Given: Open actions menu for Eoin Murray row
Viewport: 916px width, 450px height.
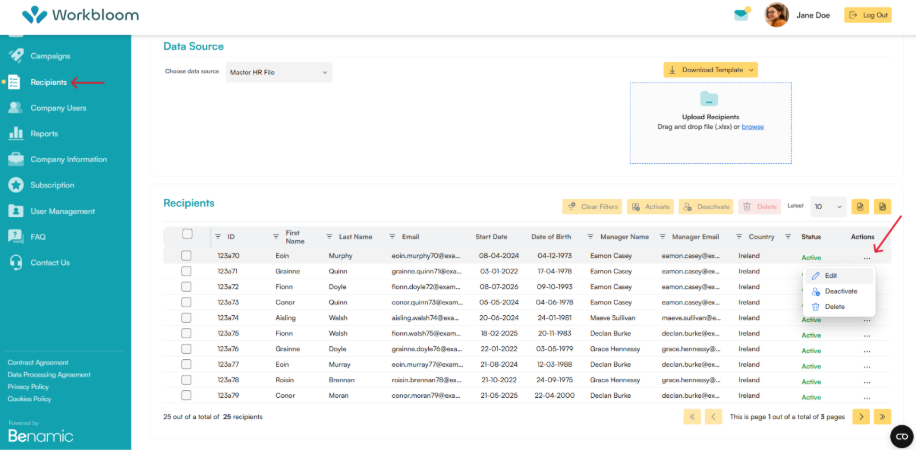Looking at the screenshot, I should [866, 366].
